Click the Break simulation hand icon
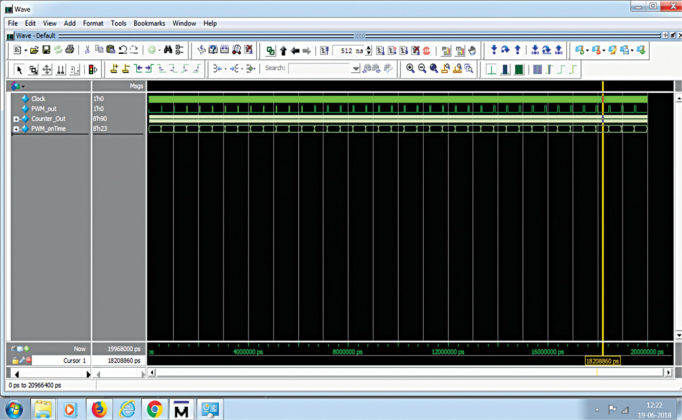 point(472,50)
